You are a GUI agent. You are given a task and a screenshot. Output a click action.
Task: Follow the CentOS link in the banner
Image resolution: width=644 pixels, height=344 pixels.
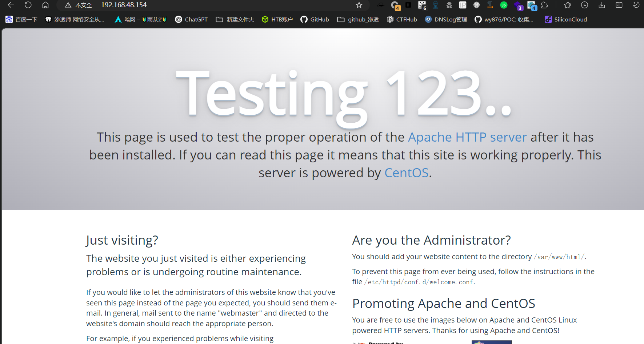pos(407,173)
